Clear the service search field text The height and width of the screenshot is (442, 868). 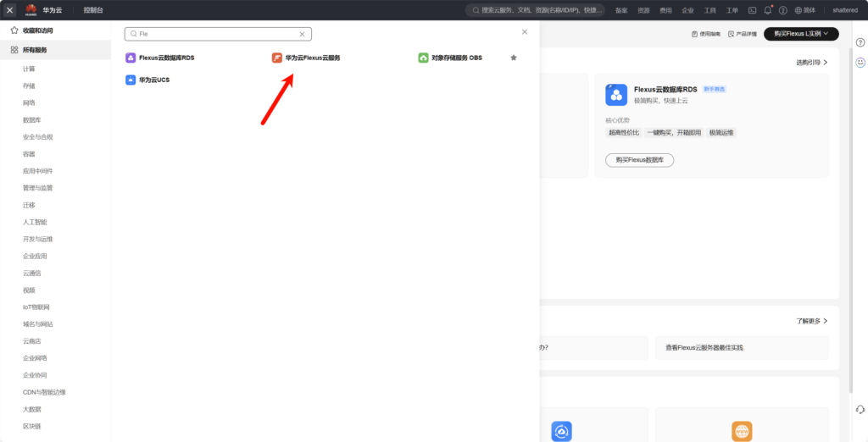pos(302,34)
